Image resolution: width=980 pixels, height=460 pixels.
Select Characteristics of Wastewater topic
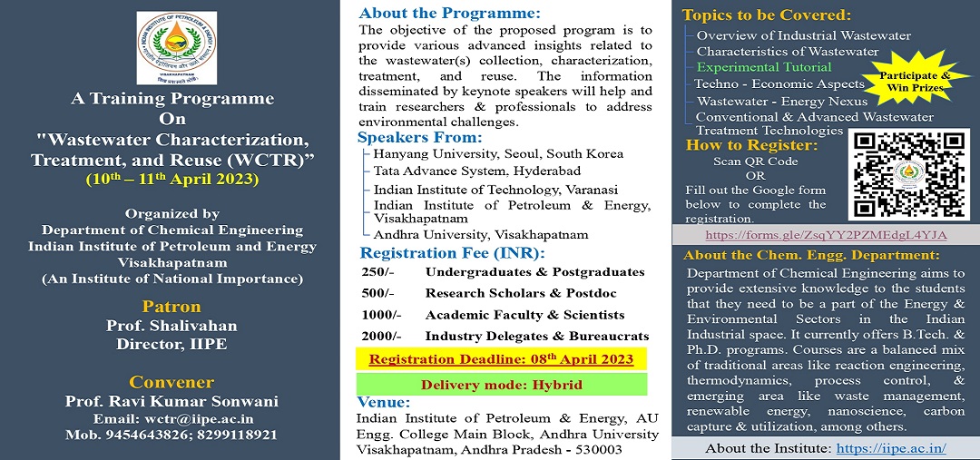pos(788,51)
